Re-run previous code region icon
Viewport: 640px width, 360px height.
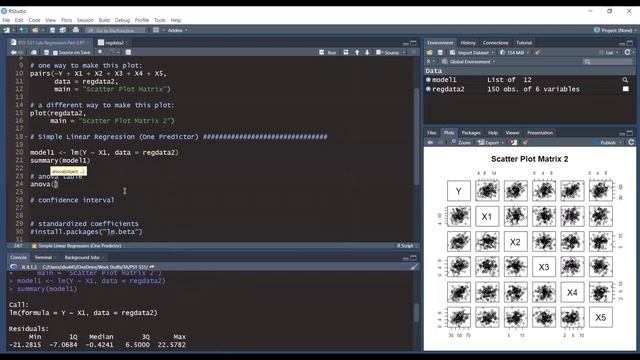pos(346,52)
